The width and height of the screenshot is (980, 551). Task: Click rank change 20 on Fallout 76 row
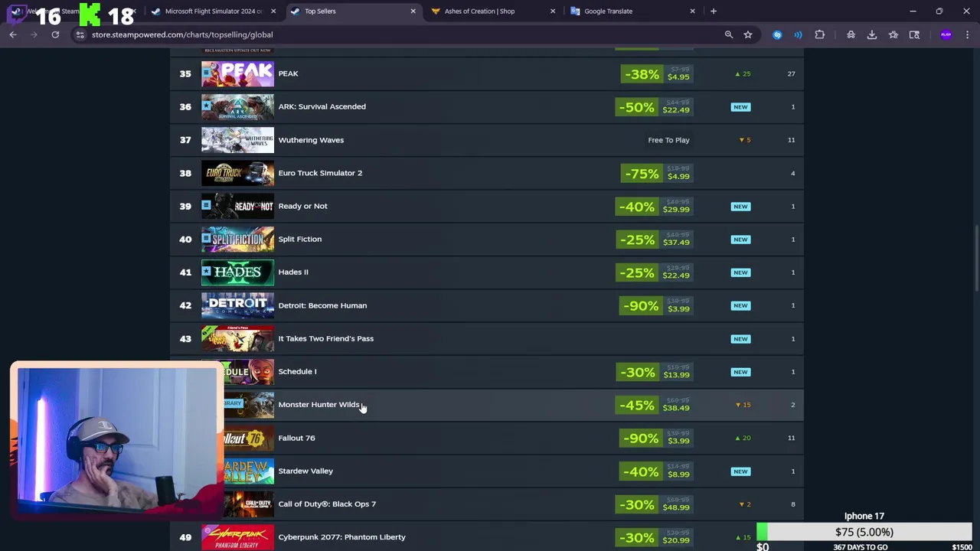pyautogui.click(x=743, y=438)
